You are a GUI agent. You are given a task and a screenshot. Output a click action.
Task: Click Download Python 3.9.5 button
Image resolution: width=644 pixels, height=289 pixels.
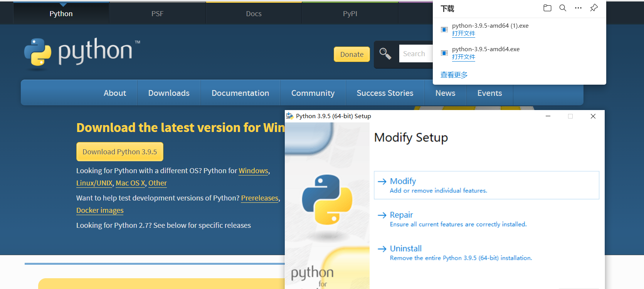(x=119, y=152)
